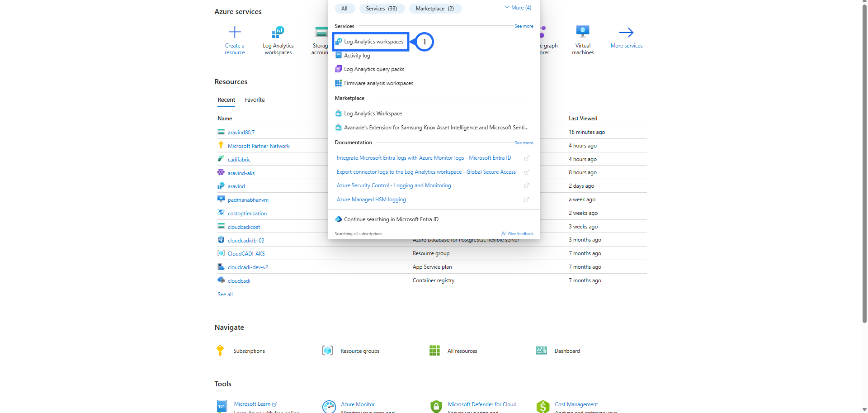The image size is (868, 413).
Task: Sort by the Name column header
Action: tap(225, 119)
